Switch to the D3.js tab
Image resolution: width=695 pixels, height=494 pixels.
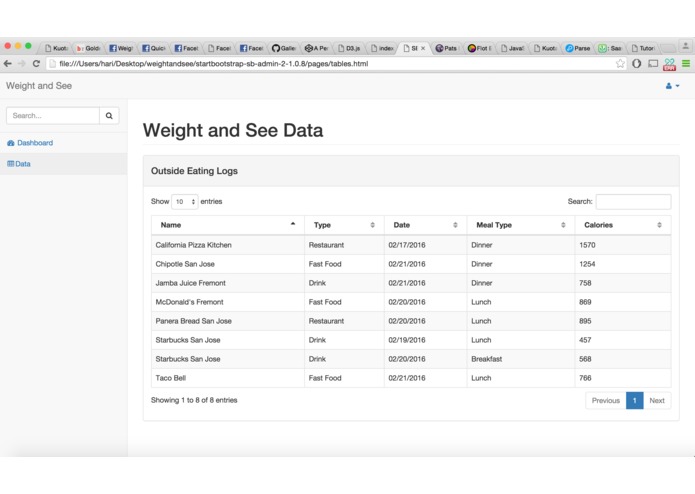(x=349, y=48)
